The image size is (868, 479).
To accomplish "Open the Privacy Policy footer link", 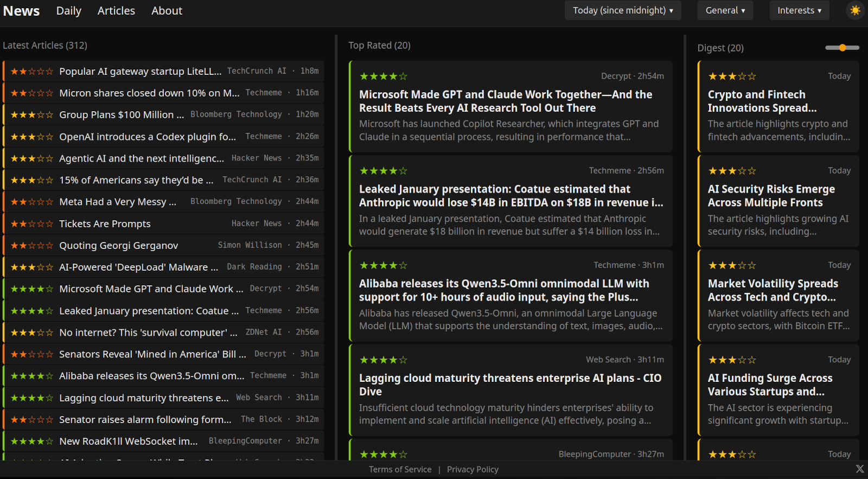I will tap(472, 469).
